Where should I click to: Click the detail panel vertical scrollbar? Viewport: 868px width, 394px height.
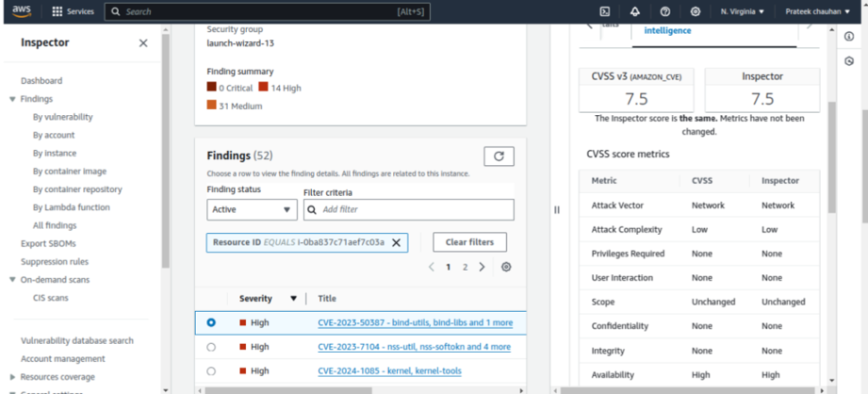pos(831,157)
